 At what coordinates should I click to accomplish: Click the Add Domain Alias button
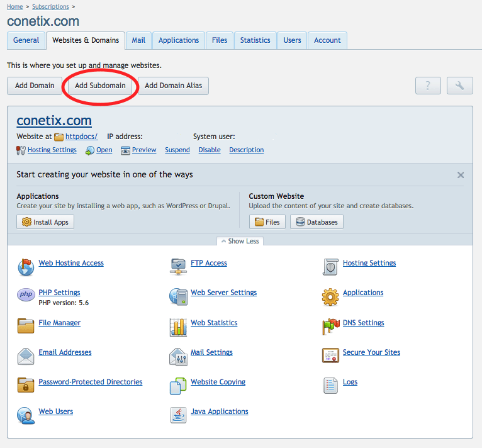click(174, 86)
